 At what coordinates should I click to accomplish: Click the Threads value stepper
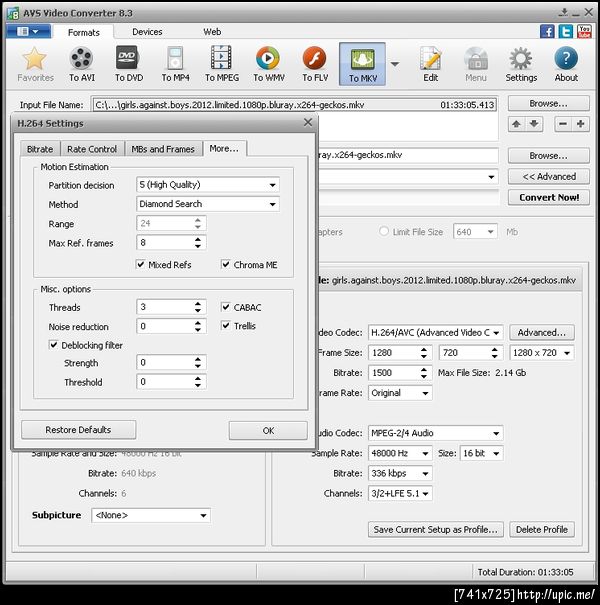point(198,307)
